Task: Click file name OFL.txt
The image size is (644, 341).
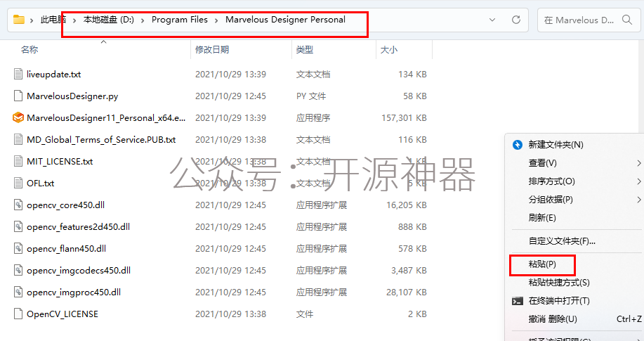Action: [x=40, y=184]
